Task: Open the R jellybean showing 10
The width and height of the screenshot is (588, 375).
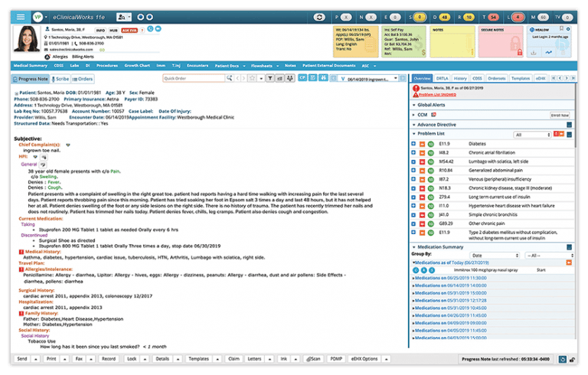Action: 469,18
